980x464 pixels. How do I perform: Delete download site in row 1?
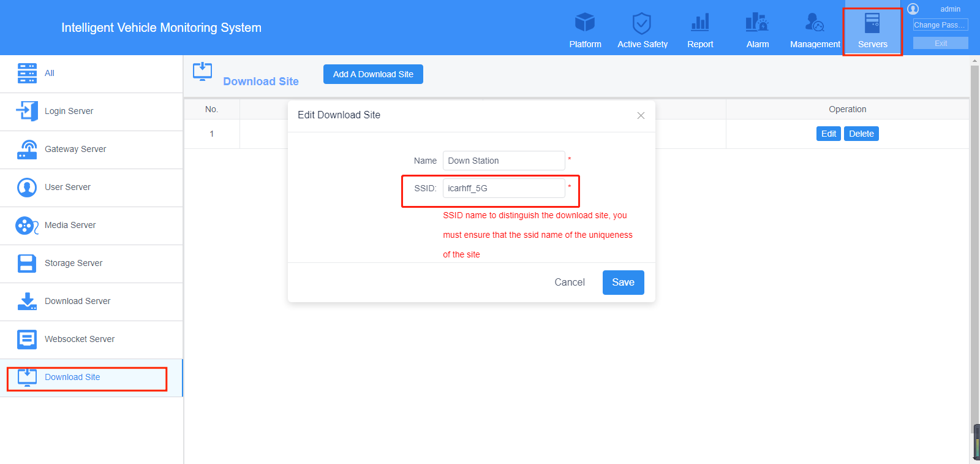(x=861, y=134)
